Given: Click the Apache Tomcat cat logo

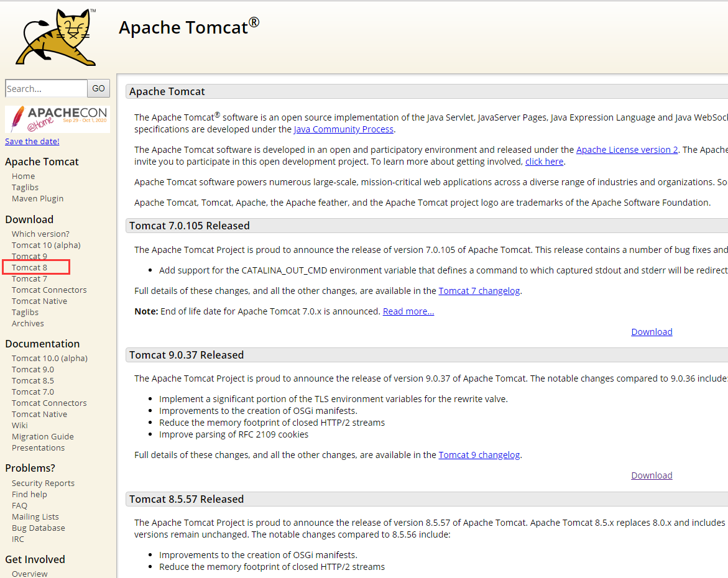Looking at the screenshot, I should point(56,37).
